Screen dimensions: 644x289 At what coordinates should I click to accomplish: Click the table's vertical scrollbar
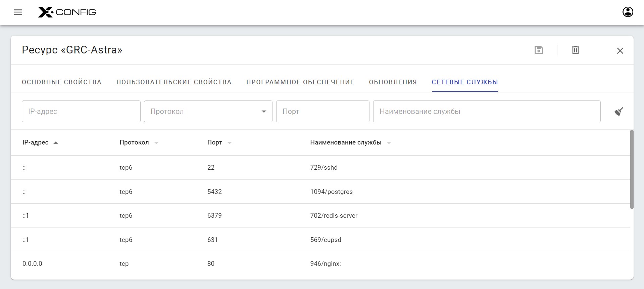(632, 169)
